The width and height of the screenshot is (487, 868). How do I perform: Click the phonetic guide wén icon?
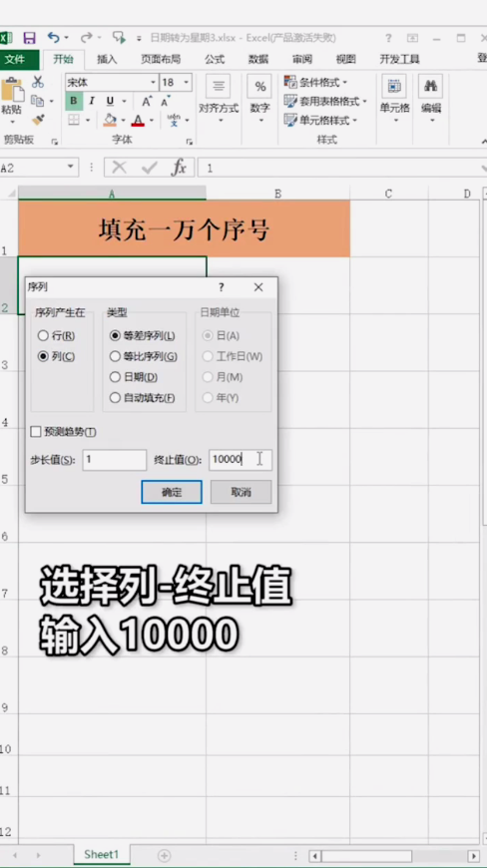(x=174, y=120)
